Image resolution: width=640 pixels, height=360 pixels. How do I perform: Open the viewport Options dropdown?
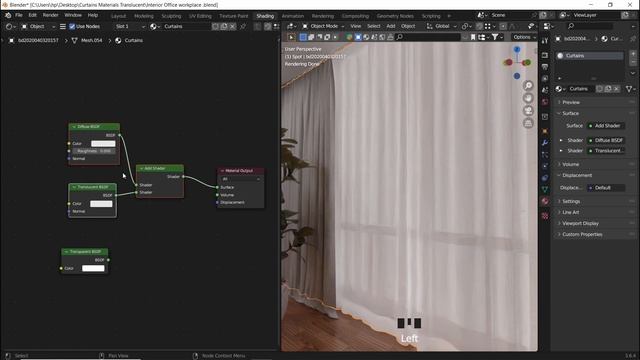(524, 37)
